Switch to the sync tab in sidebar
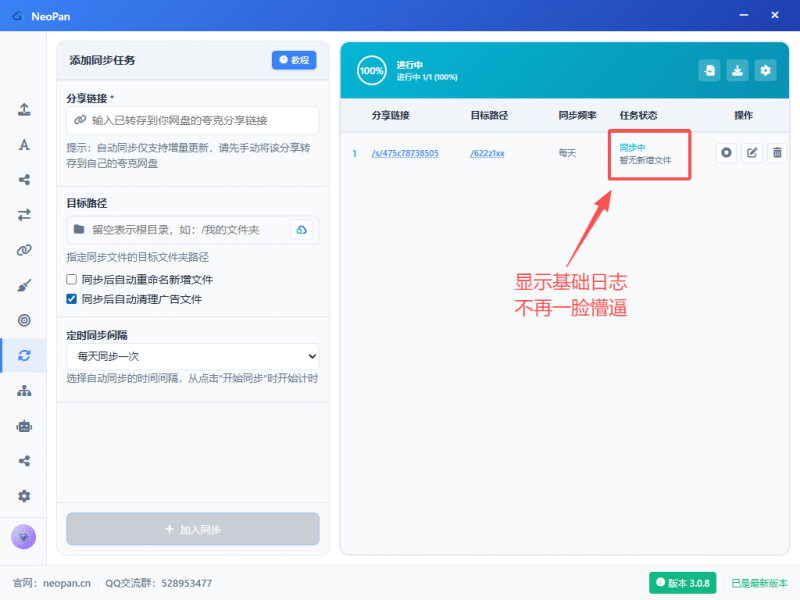The image size is (800, 600). (24, 356)
